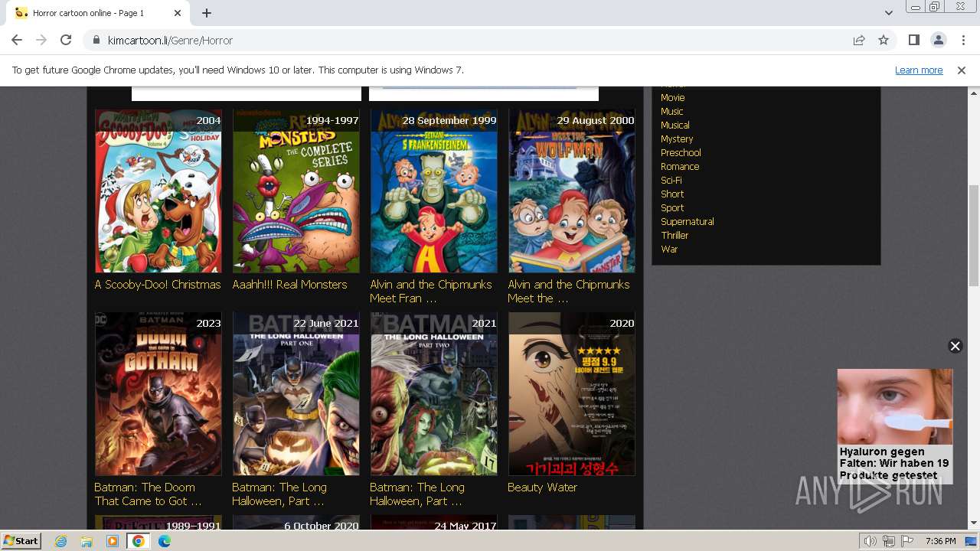This screenshot has width=980, height=551.
Task: Dismiss the Chrome update notification bar
Action: [962, 70]
